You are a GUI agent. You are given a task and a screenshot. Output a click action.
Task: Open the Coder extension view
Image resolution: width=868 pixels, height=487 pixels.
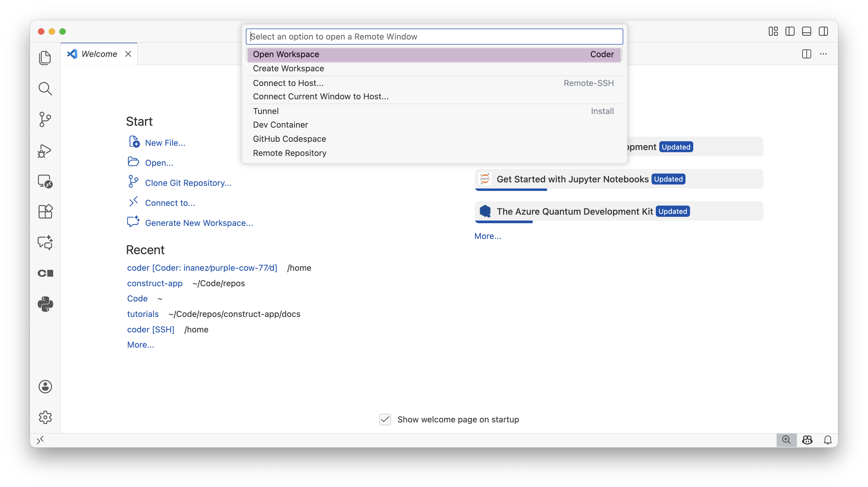pos(45,273)
